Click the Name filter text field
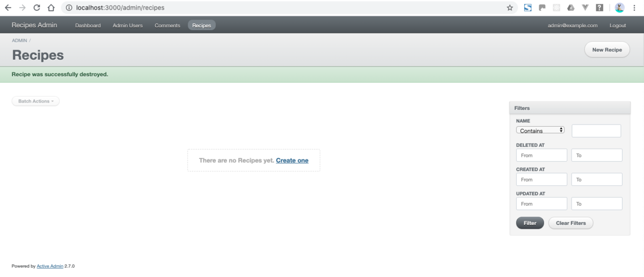 point(596,131)
